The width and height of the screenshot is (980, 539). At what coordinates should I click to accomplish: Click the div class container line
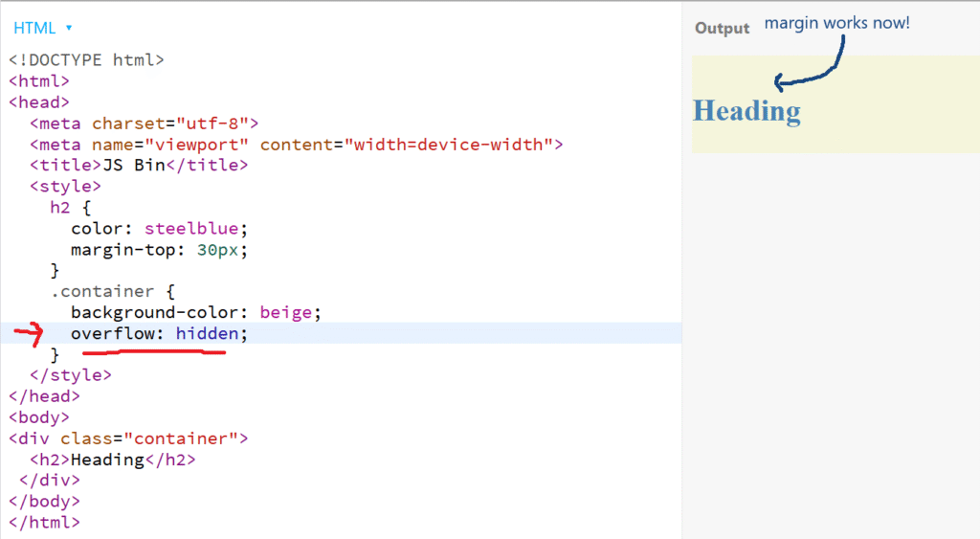pos(128,438)
